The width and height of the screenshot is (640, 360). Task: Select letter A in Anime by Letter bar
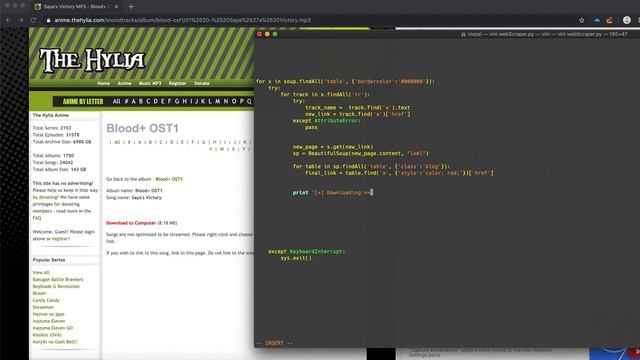click(x=133, y=101)
